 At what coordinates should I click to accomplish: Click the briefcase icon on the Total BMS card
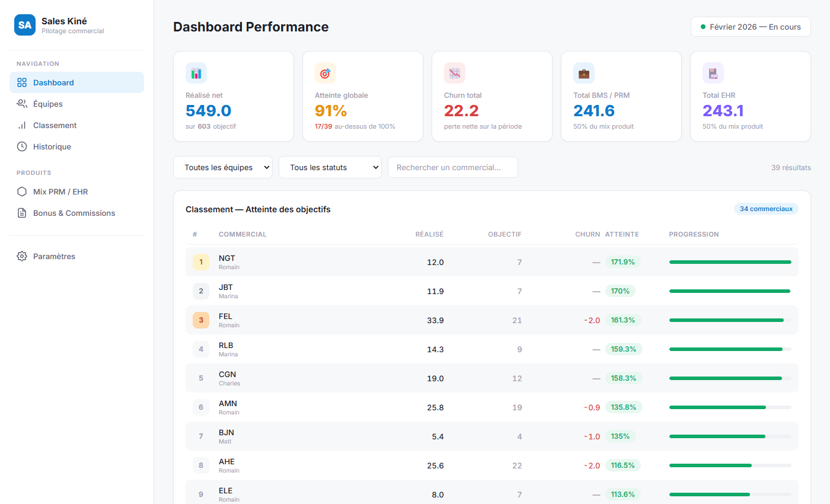[583, 72]
